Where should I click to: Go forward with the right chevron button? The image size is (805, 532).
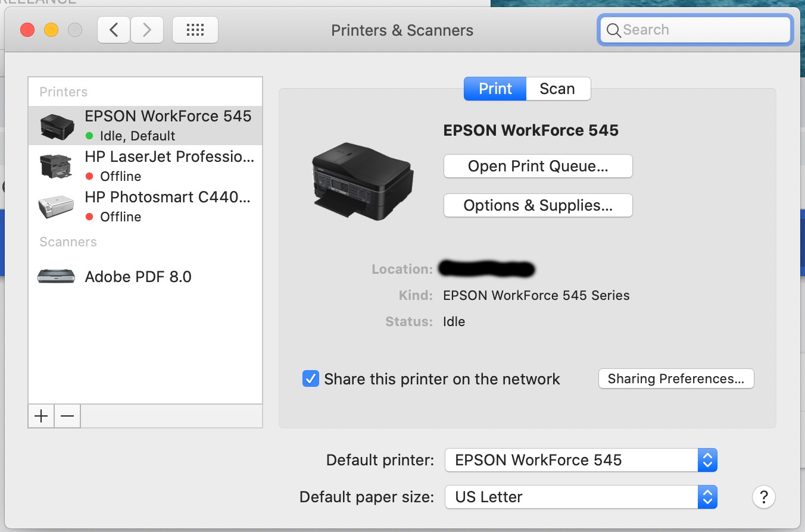click(147, 30)
